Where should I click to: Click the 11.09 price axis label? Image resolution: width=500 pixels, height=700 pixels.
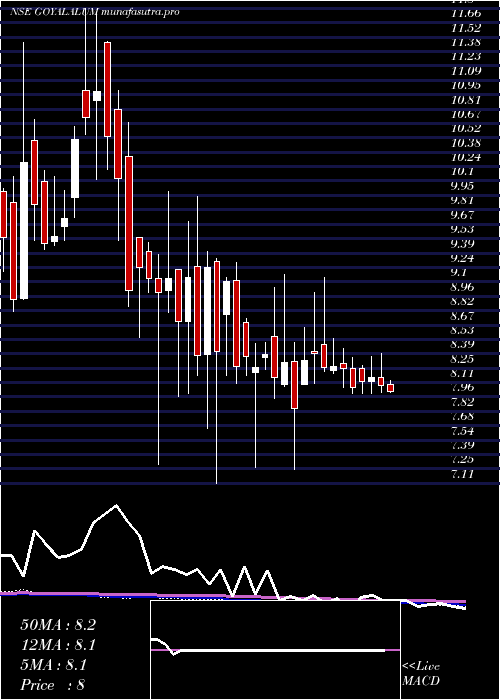click(x=466, y=71)
